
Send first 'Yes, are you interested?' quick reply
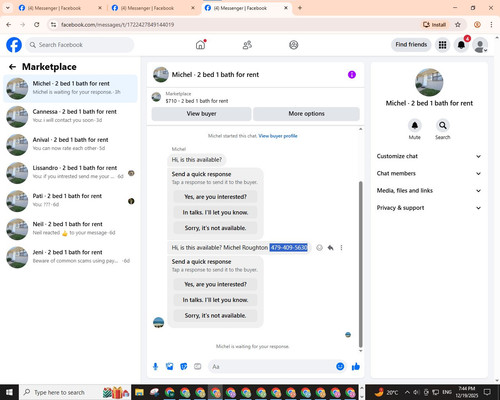coord(215,197)
